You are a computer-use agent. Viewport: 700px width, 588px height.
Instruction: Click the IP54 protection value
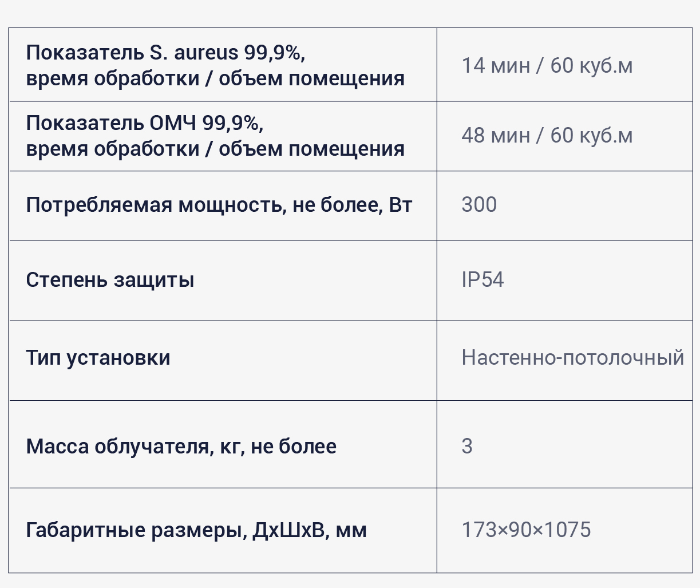coord(483,280)
